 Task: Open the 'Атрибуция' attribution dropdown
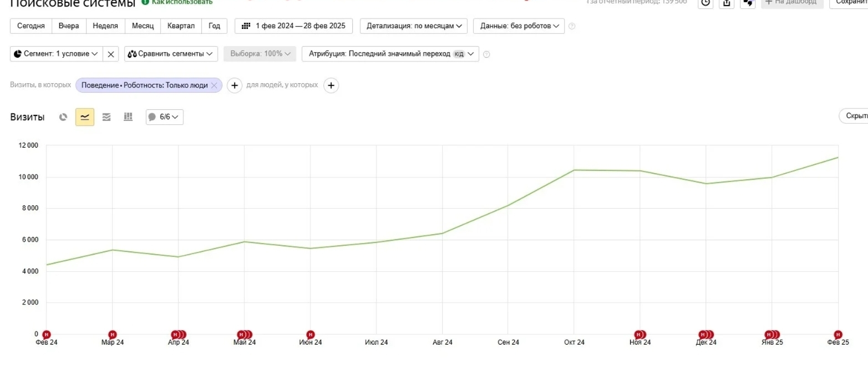(x=390, y=54)
